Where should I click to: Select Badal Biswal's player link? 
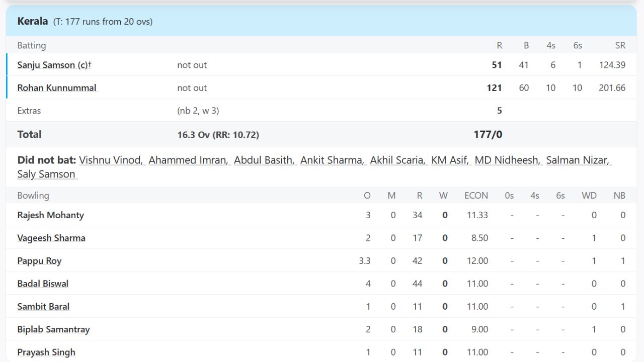coord(43,284)
